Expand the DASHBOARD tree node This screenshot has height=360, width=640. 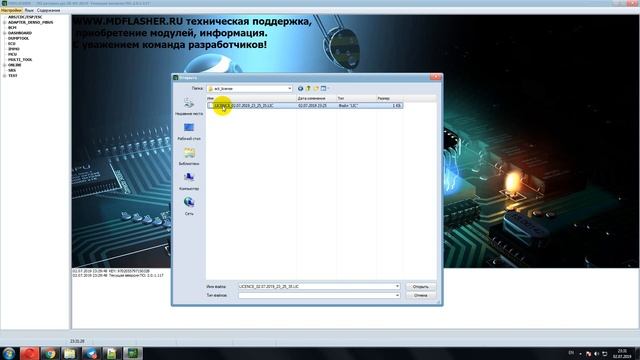coord(4,33)
